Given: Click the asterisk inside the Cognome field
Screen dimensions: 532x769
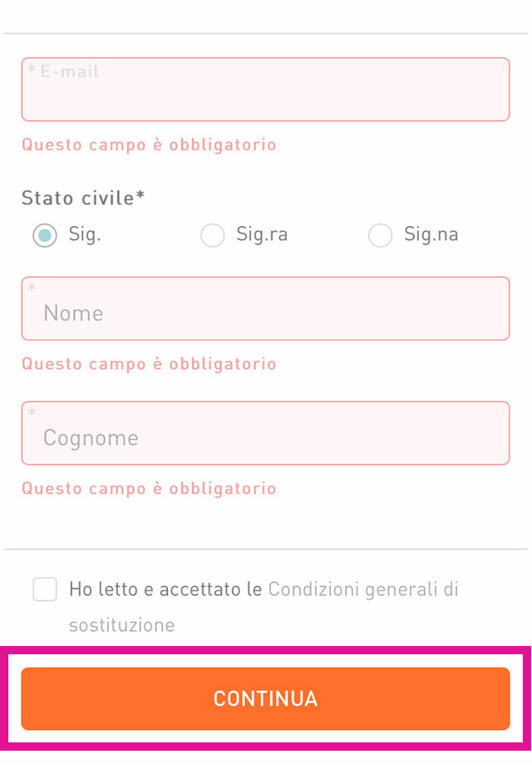Looking at the screenshot, I should [x=32, y=414].
